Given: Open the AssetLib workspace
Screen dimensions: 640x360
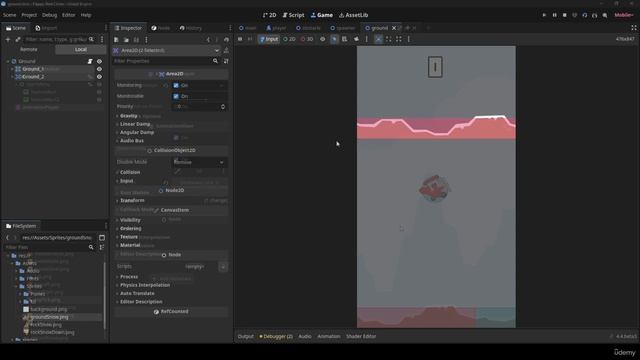Looking at the screenshot, I should [x=353, y=15].
